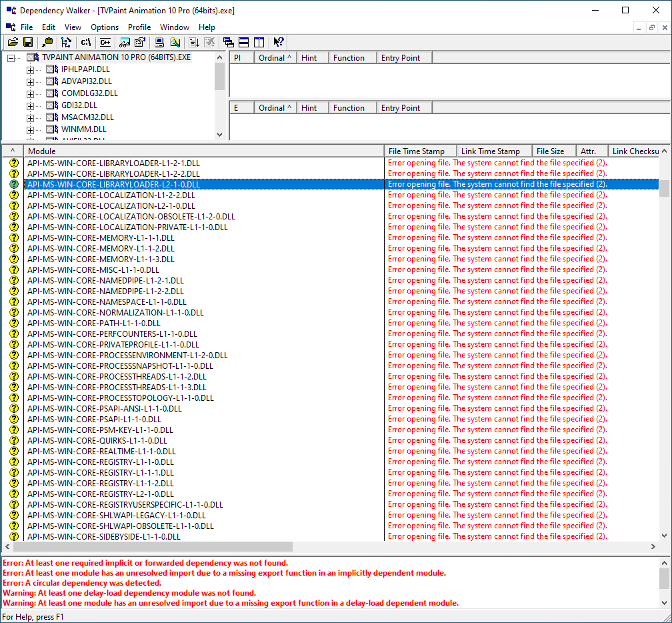Screen dimensions: 672x623
Task: Open the Properties toolbar icon
Action: 140,42
